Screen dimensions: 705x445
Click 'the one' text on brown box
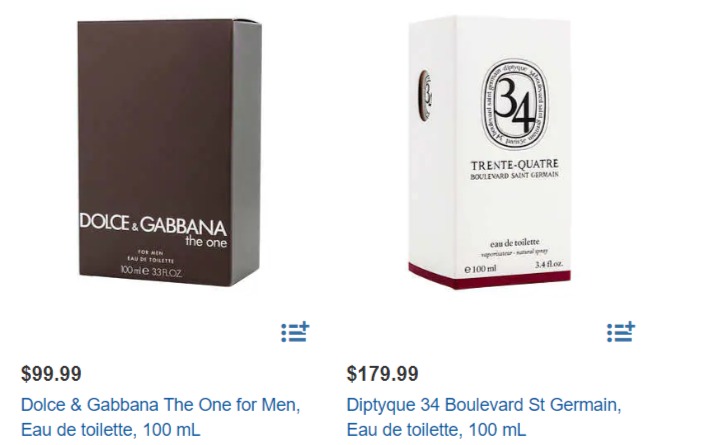coord(206,242)
